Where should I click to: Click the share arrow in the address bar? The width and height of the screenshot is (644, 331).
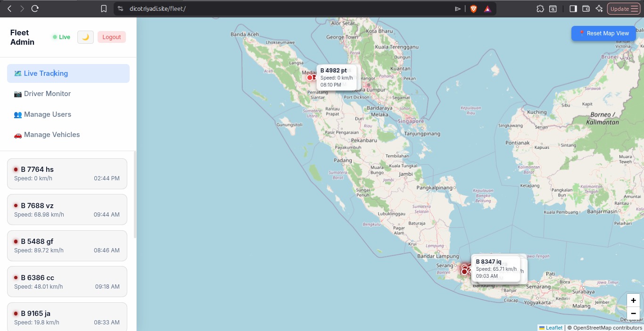(458, 8)
